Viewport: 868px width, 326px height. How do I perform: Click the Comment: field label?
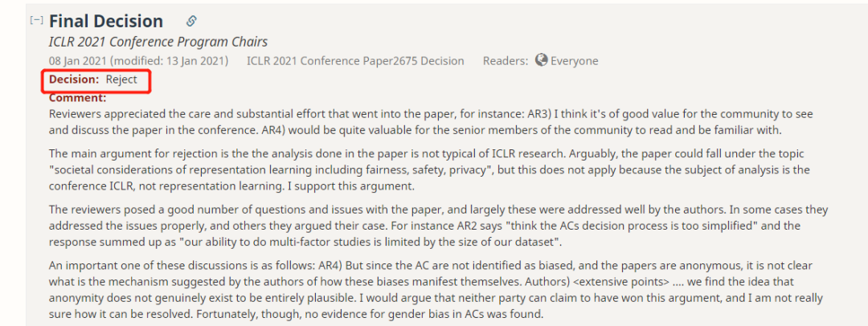click(77, 98)
